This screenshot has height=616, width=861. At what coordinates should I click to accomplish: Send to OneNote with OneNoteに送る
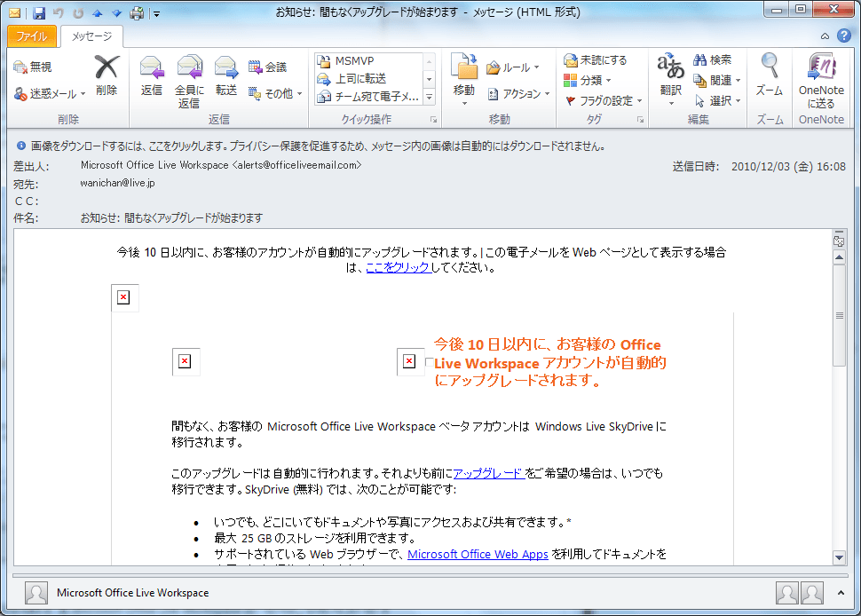tap(821, 82)
